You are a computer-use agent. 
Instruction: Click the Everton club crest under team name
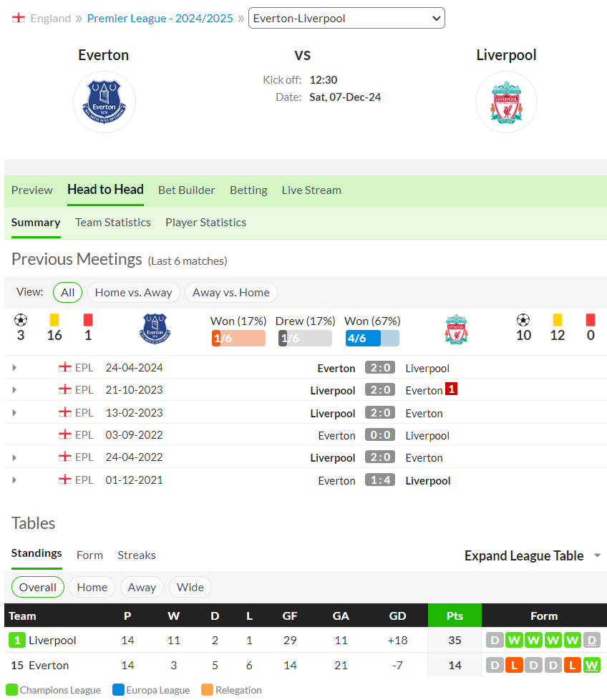pos(105,102)
